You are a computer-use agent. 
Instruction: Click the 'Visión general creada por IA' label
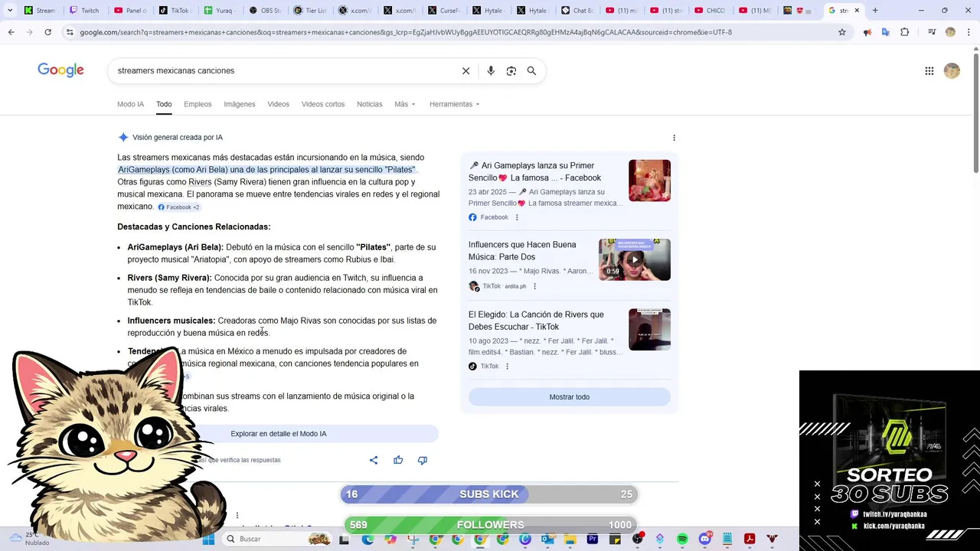pyautogui.click(x=178, y=138)
